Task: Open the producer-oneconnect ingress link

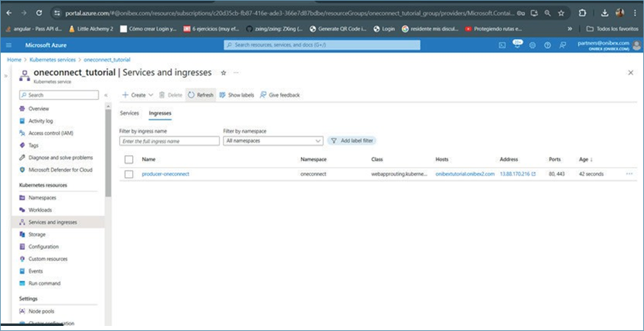Action: tap(165, 174)
